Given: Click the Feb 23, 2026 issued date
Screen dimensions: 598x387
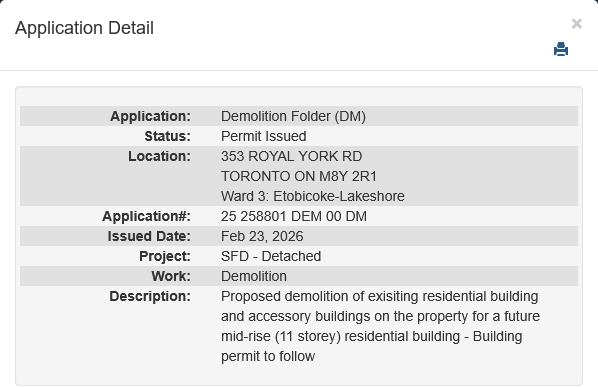Looking at the screenshot, I should pos(262,236).
